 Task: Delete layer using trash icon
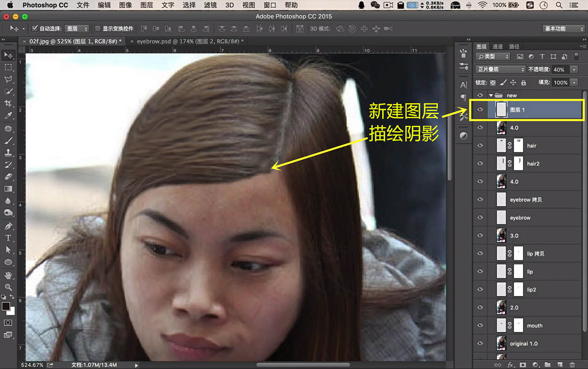click(572, 364)
